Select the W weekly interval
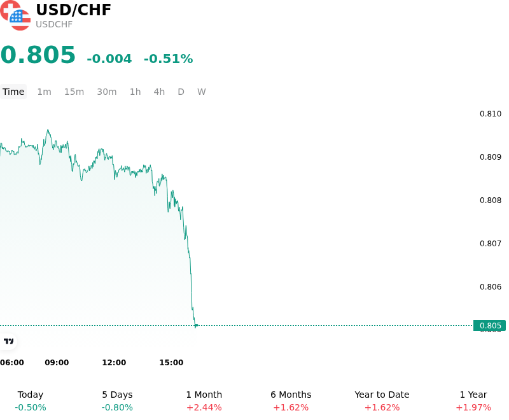Viewport: 509px width, 420px height. click(x=202, y=92)
